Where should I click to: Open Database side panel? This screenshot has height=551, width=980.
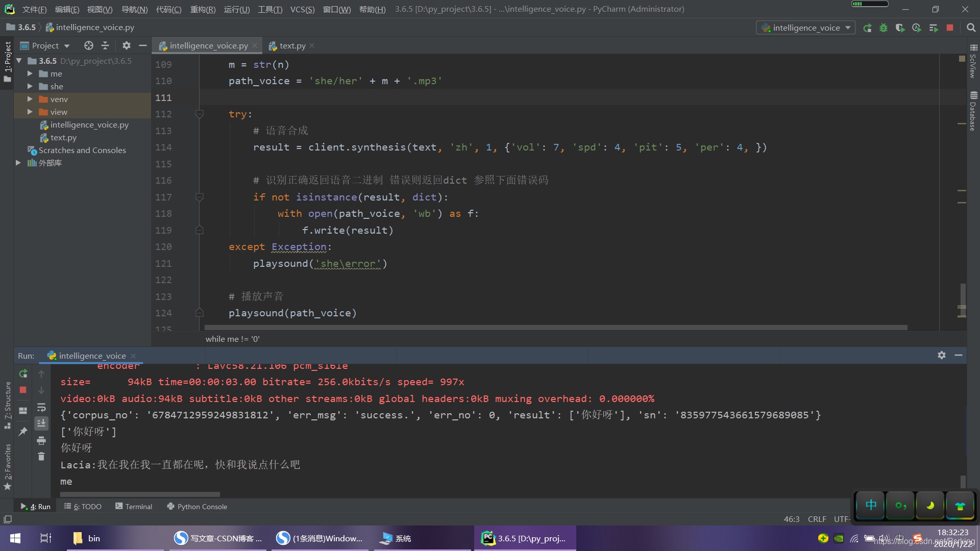pos(973,111)
